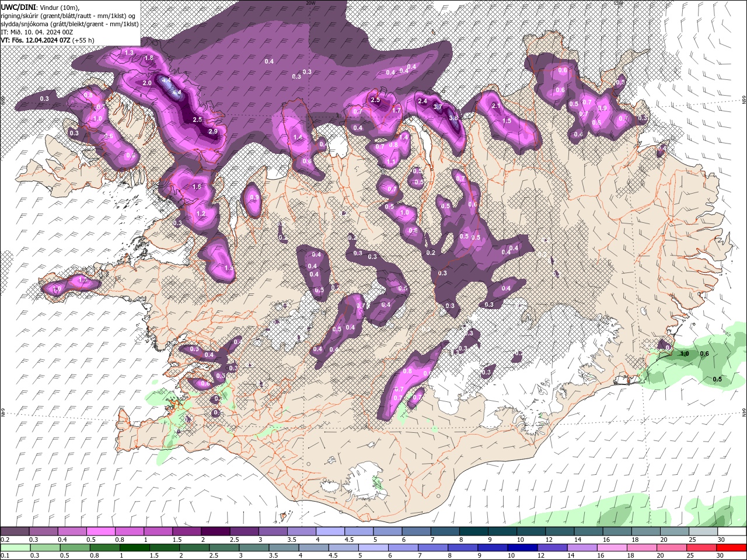Click the light blue bottom swatch between 5 and 6

pyautogui.click(x=372, y=548)
